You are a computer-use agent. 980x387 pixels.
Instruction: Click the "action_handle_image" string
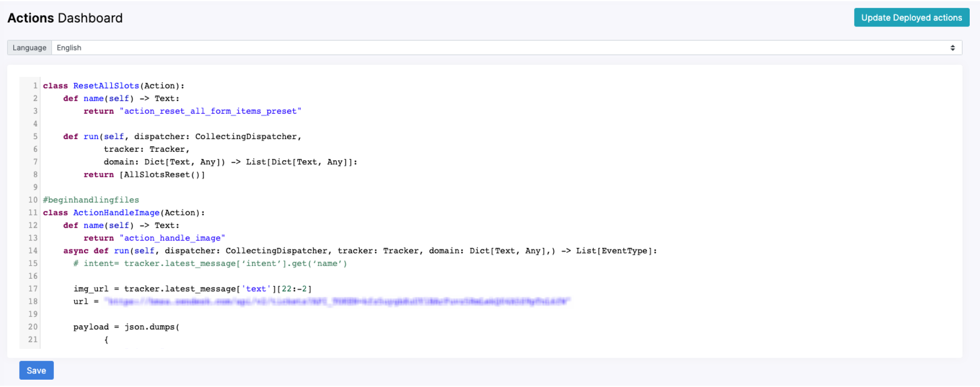(x=172, y=238)
